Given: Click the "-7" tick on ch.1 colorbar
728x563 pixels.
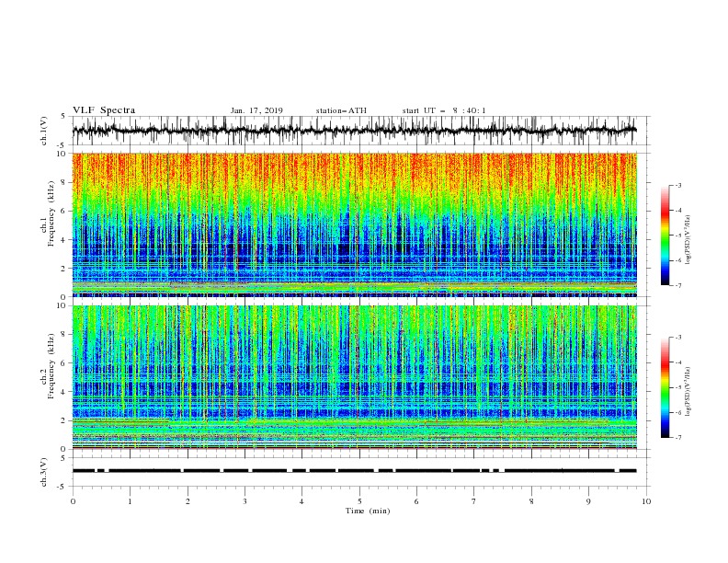Looking at the screenshot, I should 678,285.
